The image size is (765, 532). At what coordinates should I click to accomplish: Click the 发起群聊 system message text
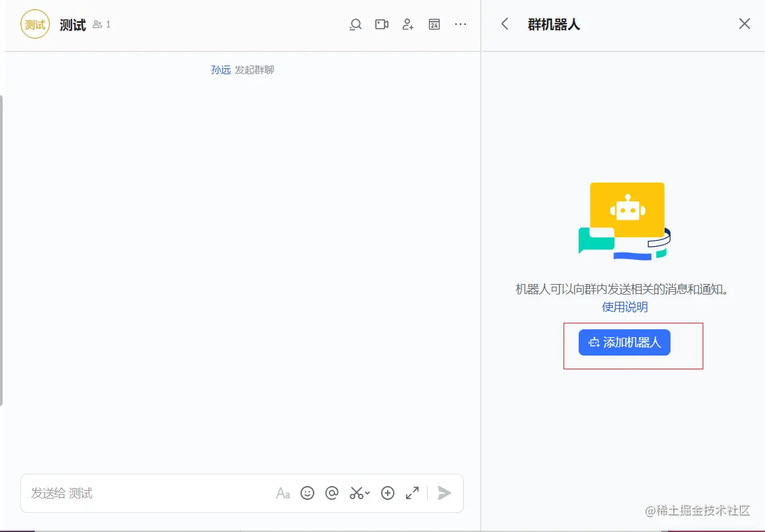254,70
